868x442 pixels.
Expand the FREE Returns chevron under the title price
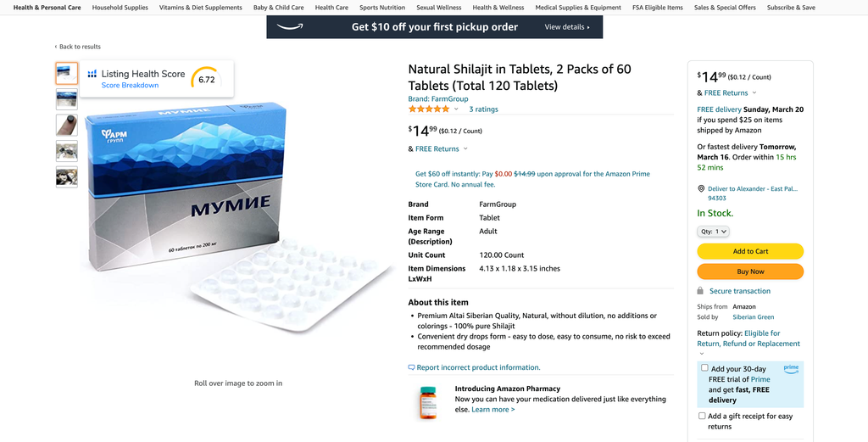pos(465,148)
